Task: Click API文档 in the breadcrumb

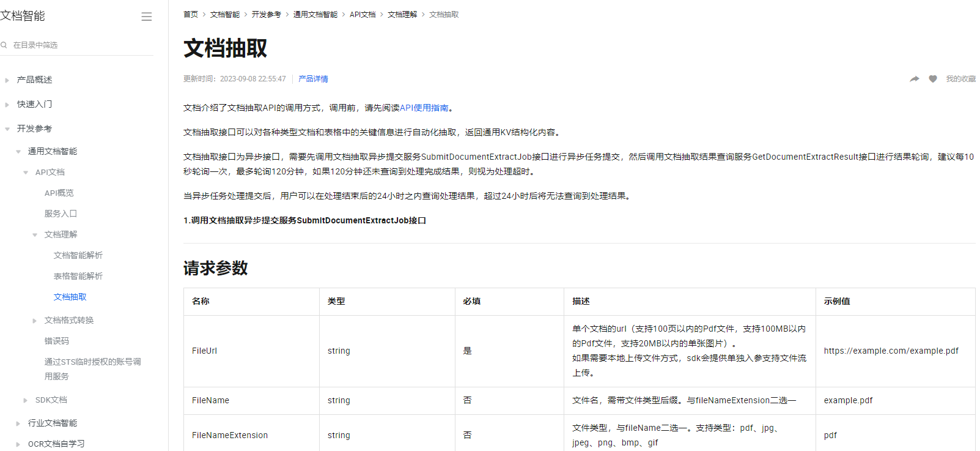Action: coord(363,15)
